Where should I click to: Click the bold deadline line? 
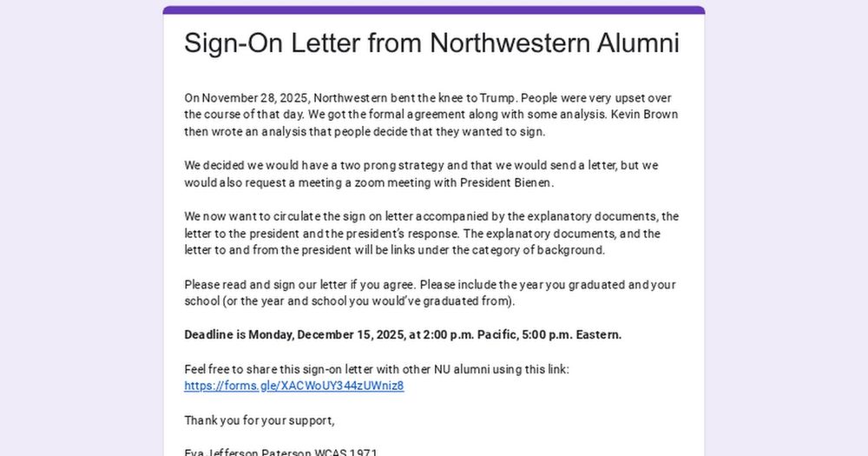403,334
